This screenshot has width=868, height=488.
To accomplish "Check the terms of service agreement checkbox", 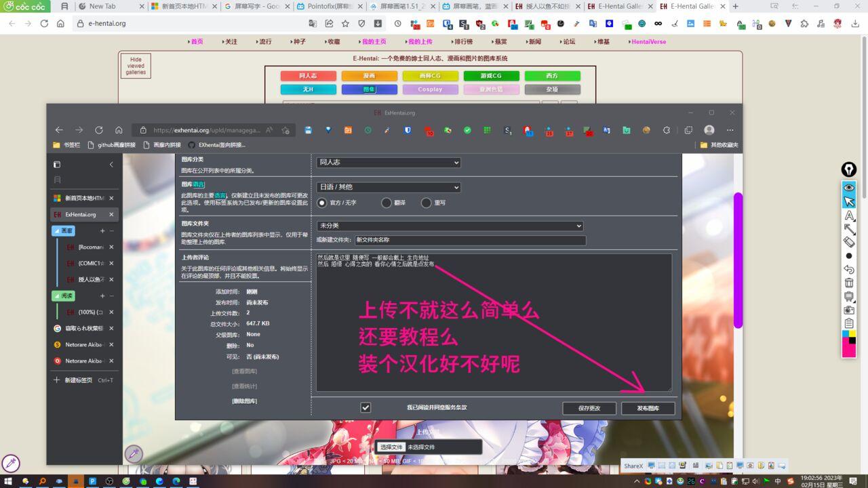I will pyautogui.click(x=366, y=407).
